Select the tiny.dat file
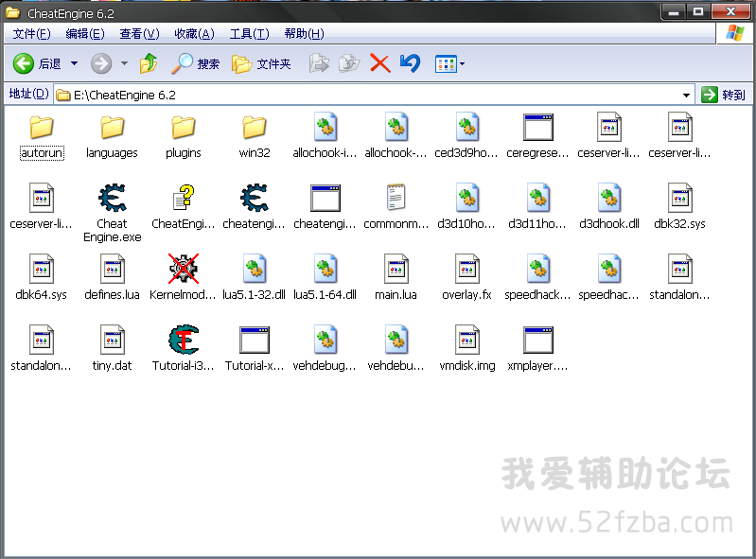The height and width of the screenshot is (559, 756). 112,348
